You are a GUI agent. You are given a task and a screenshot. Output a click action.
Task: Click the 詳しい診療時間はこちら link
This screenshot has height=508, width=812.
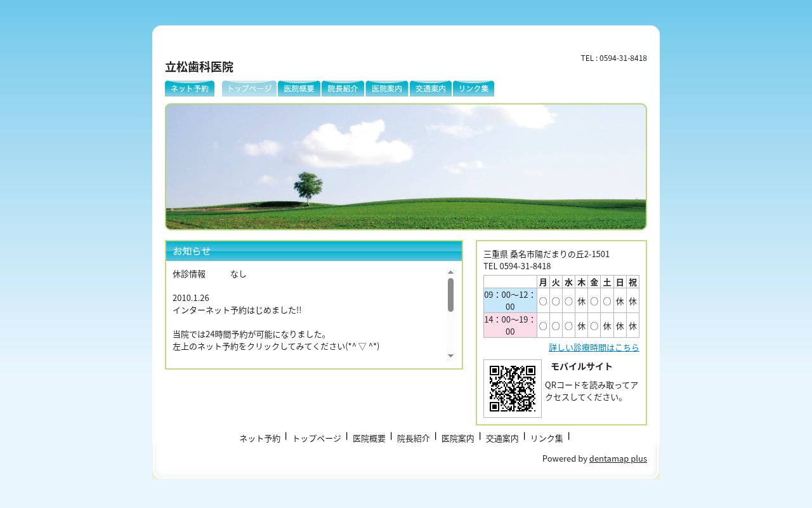point(594,347)
